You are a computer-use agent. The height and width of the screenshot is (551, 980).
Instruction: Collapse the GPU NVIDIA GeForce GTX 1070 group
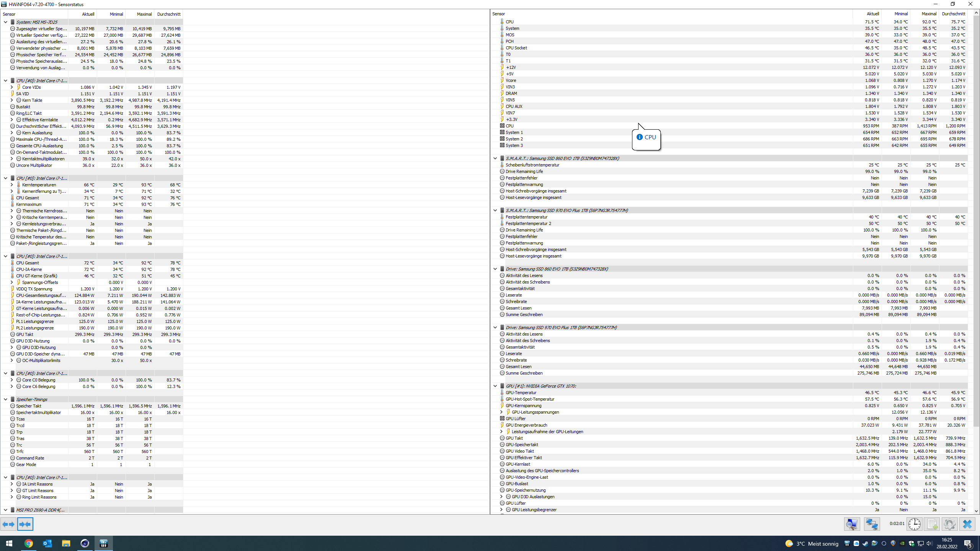click(x=495, y=386)
